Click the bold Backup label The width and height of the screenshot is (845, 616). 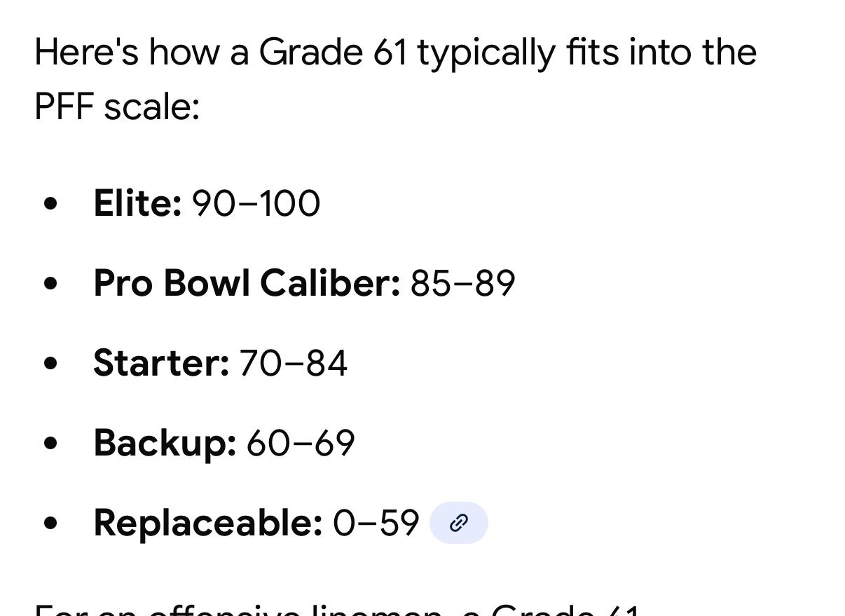(x=165, y=443)
